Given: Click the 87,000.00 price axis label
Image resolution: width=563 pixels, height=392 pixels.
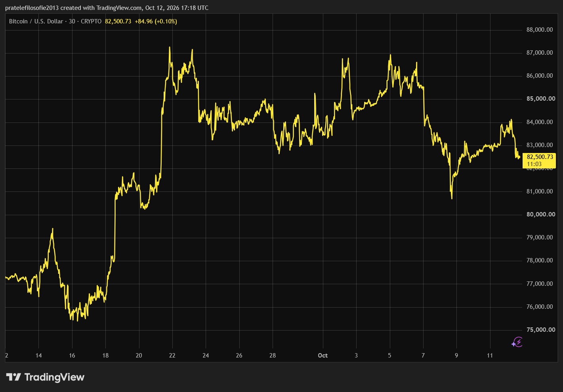Looking at the screenshot, I should pos(540,53).
